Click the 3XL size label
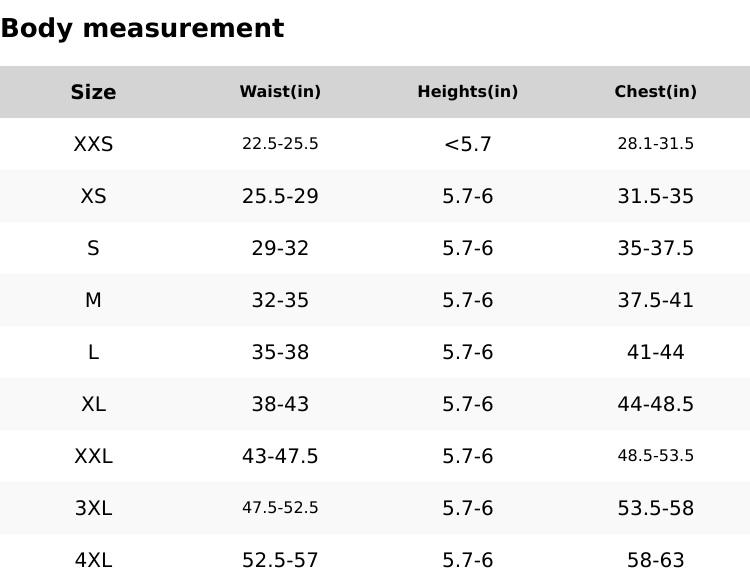 click(x=93, y=508)
